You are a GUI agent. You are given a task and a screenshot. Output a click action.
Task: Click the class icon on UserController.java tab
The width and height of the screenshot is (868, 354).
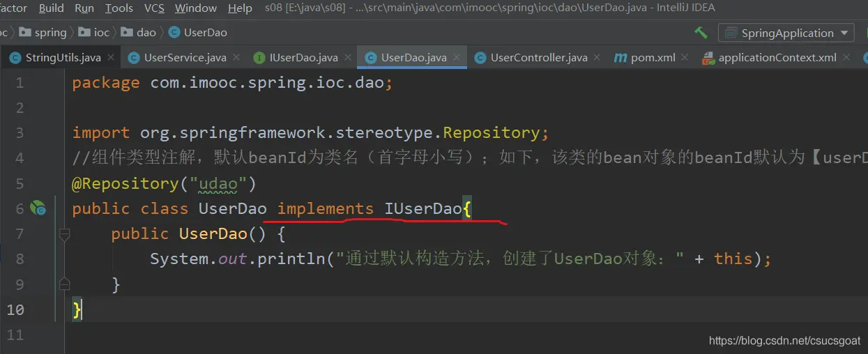click(480, 58)
